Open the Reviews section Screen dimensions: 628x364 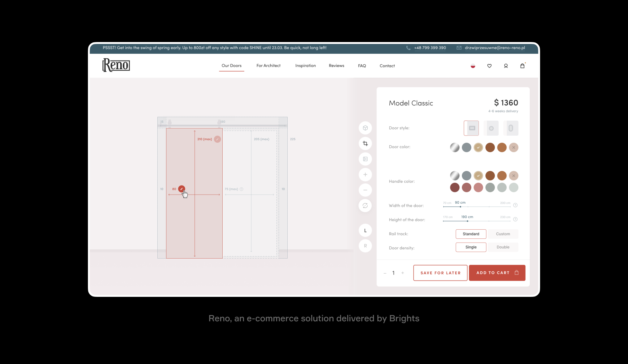tap(336, 66)
